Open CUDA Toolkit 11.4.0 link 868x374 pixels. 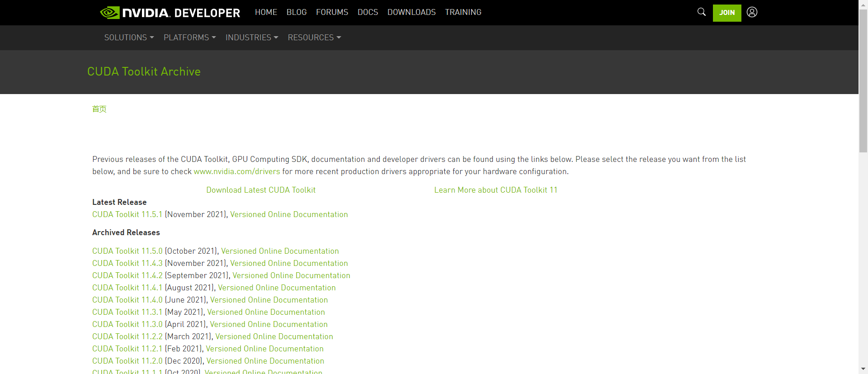(127, 300)
